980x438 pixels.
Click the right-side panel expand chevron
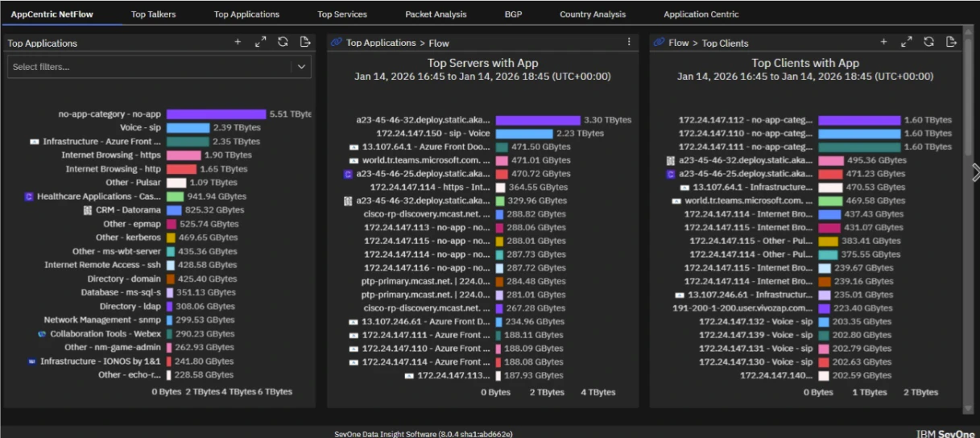pos(975,172)
